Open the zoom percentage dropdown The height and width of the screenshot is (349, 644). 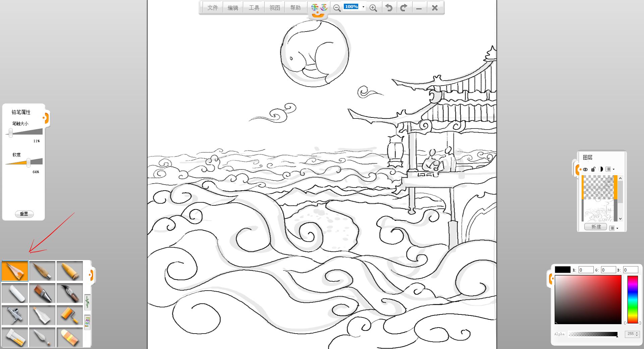click(x=363, y=7)
